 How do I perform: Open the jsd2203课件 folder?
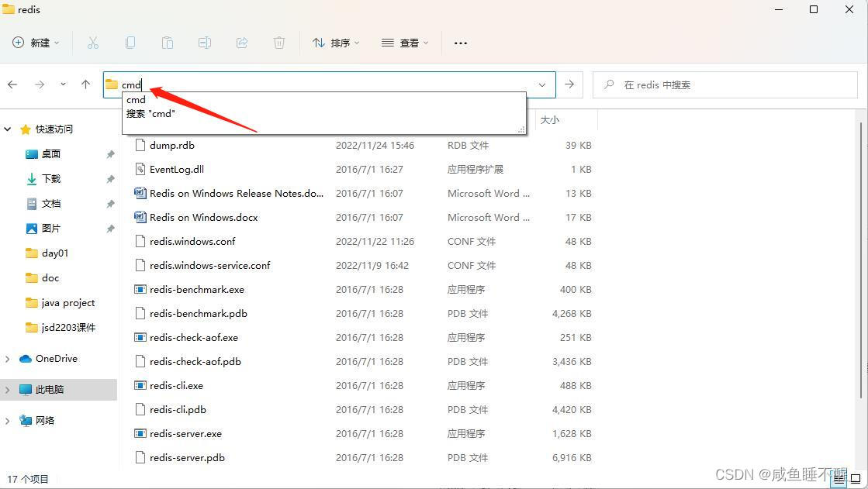(68, 328)
